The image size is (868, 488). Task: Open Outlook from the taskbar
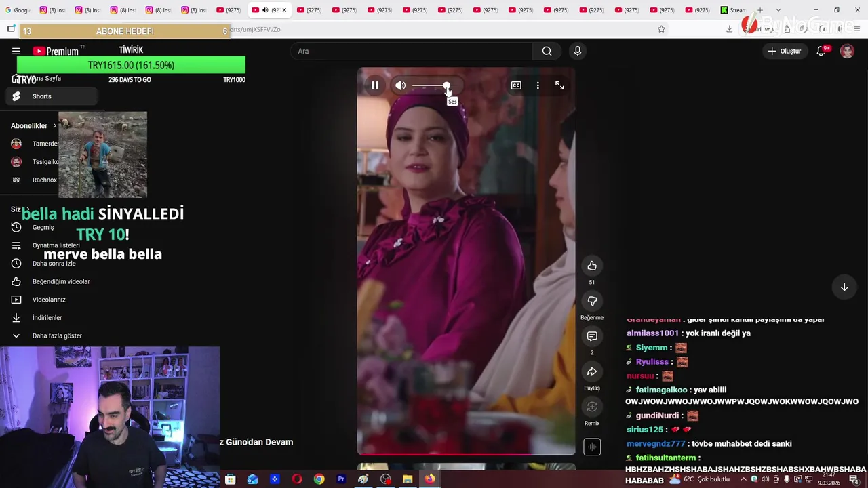point(252,479)
